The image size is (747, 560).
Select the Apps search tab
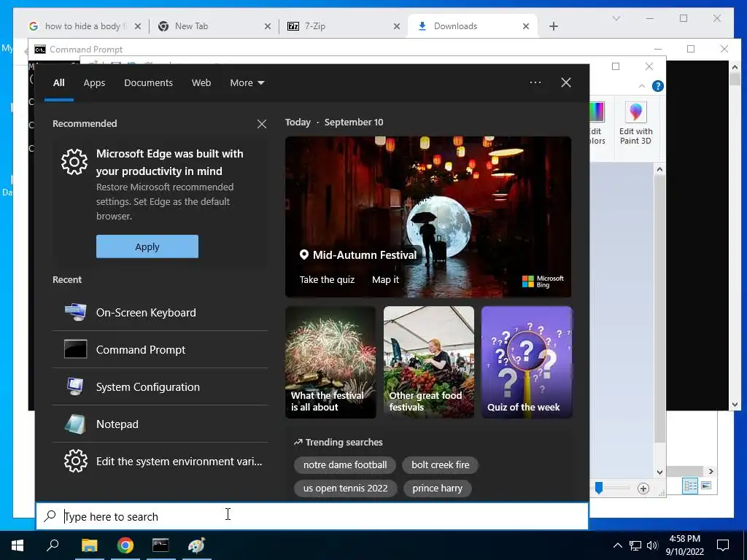click(94, 83)
